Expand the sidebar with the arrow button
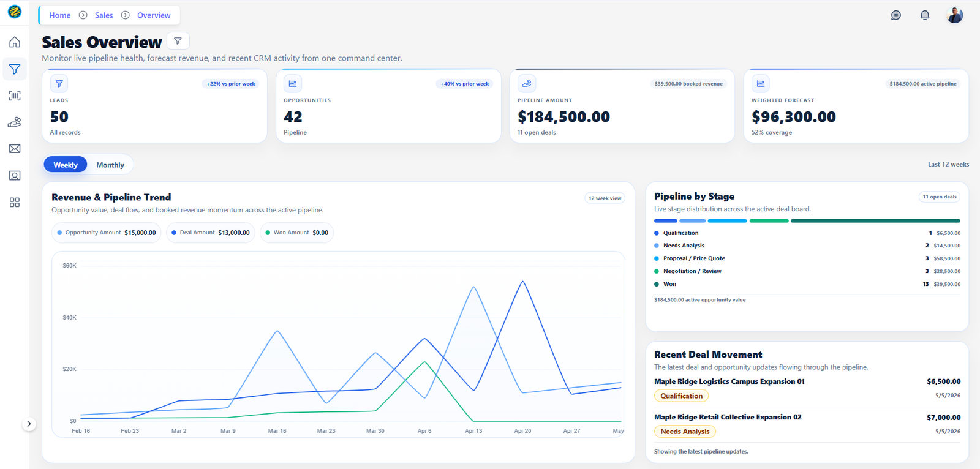This screenshot has width=980, height=469. (29, 424)
